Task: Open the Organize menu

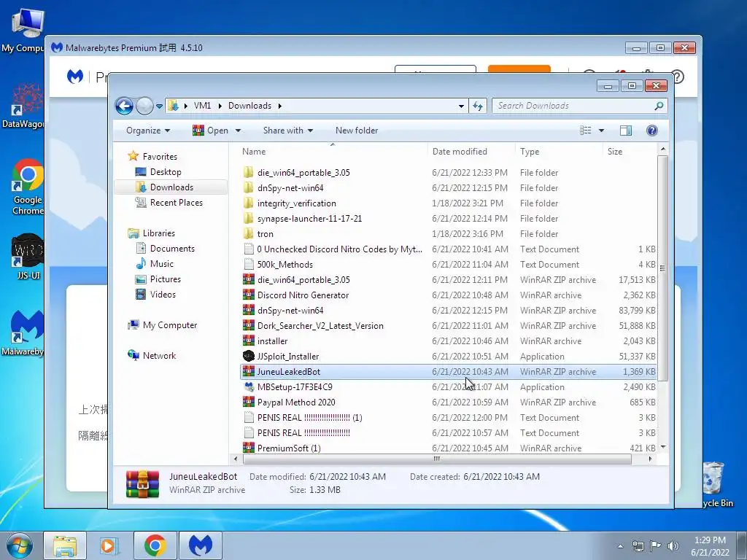Action: coord(148,131)
